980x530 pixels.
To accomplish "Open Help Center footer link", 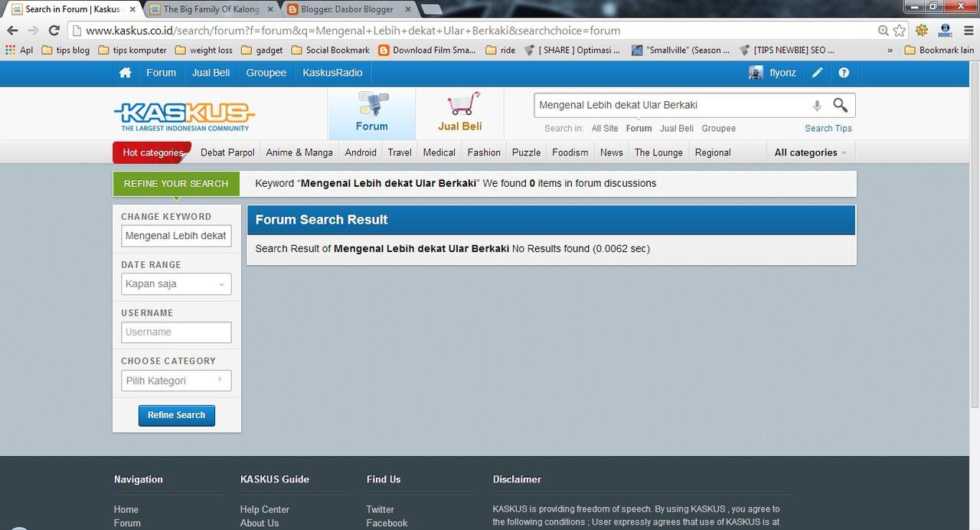I will [x=265, y=509].
